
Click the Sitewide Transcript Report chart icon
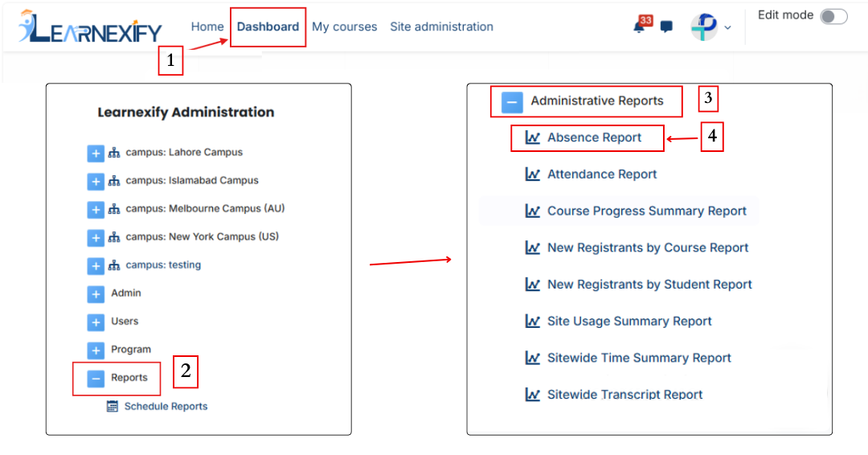[533, 395]
